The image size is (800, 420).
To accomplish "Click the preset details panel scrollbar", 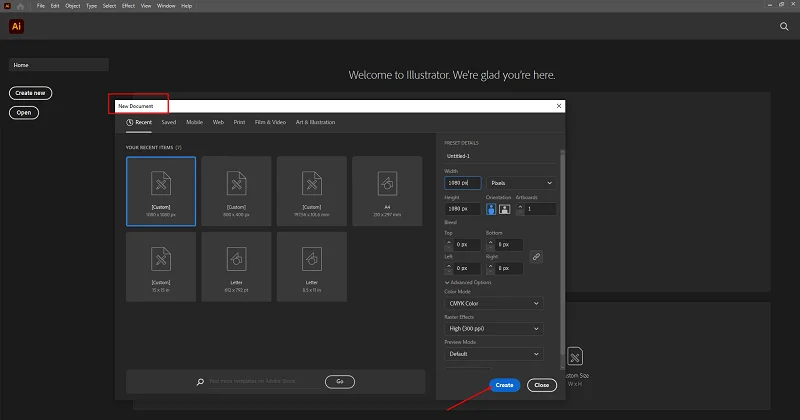I will click(x=563, y=253).
